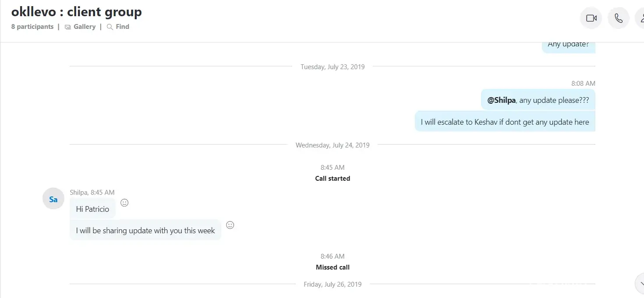Click Shilpa's name above her message
Viewport: 644px width, 298px height.
point(79,193)
